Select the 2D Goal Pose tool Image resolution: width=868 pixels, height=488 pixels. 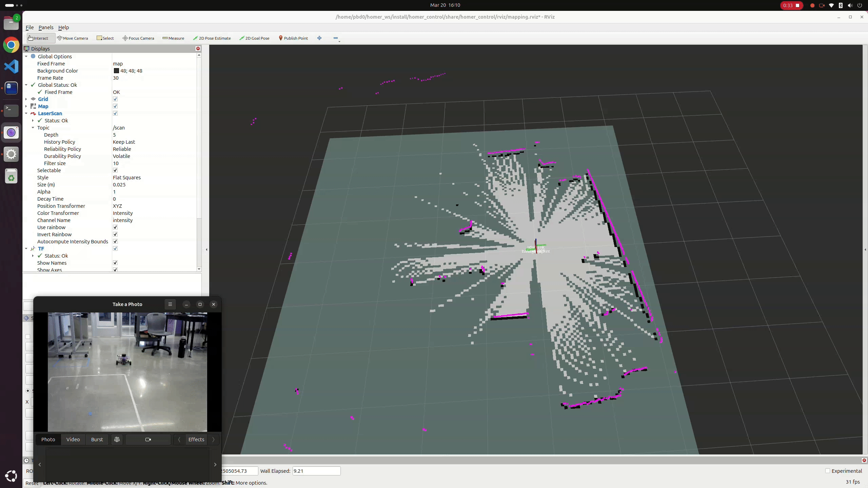254,38
